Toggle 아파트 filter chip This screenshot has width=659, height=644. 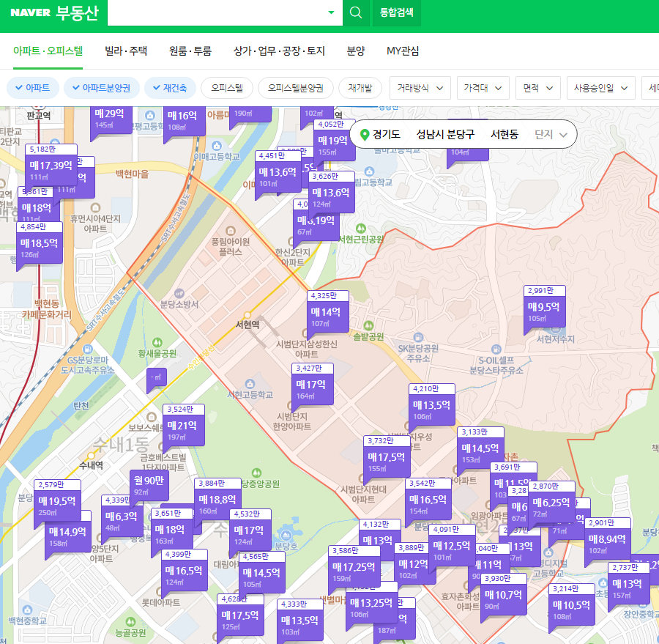click(x=33, y=88)
